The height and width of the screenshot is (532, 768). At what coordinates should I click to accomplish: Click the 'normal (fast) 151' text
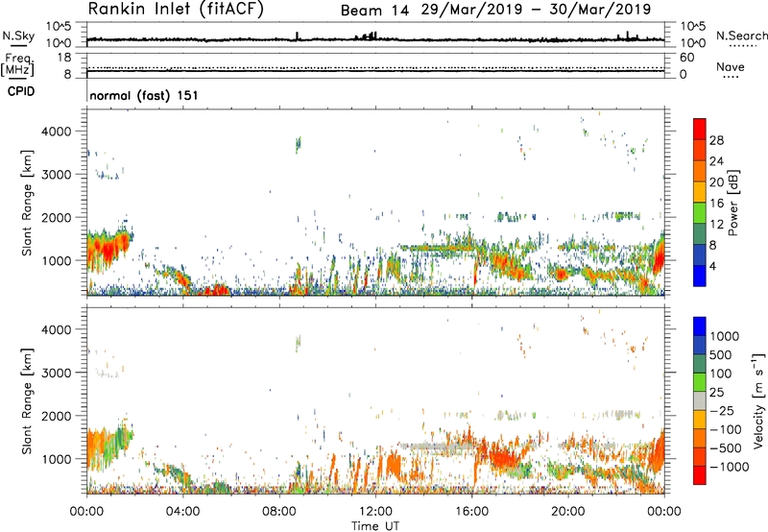point(144,95)
